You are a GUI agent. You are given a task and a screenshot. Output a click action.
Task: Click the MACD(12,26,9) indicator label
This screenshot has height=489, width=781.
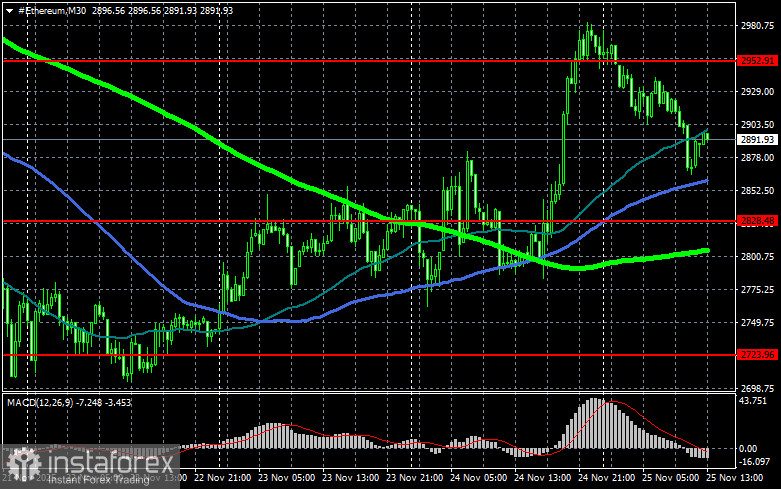pyautogui.click(x=40, y=402)
